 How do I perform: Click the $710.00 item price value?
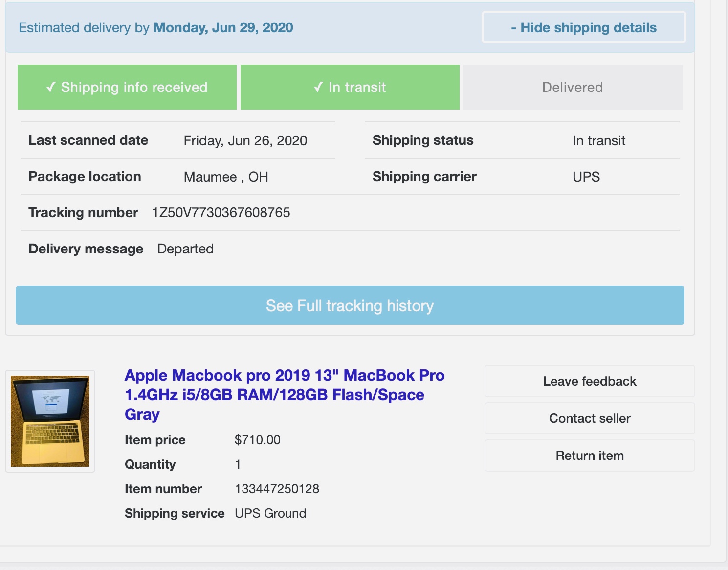[257, 440]
